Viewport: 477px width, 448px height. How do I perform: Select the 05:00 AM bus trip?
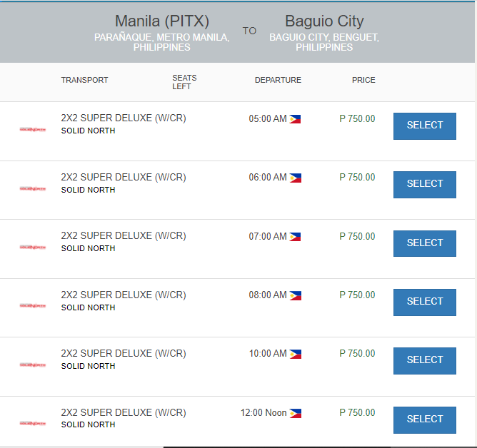click(424, 126)
